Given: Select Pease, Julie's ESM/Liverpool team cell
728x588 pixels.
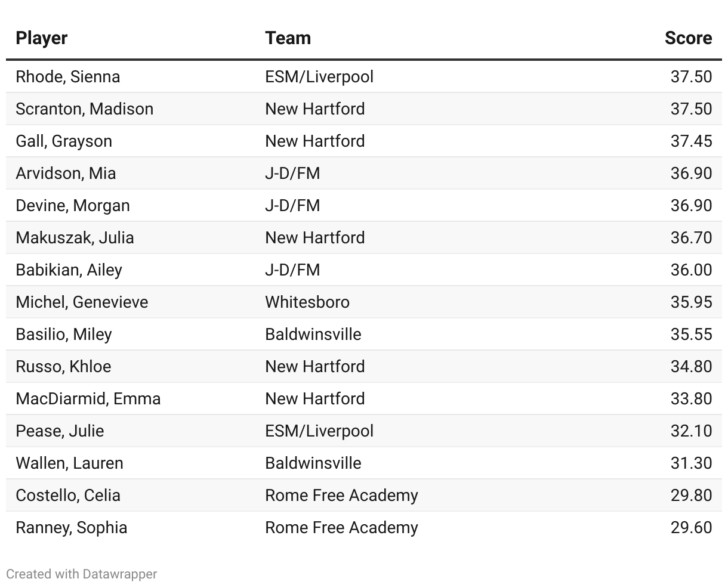Looking at the screenshot, I should pos(319,431).
